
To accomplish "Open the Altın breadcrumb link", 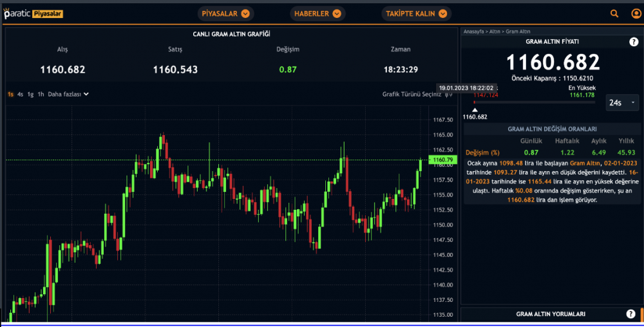I will (x=495, y=31).
